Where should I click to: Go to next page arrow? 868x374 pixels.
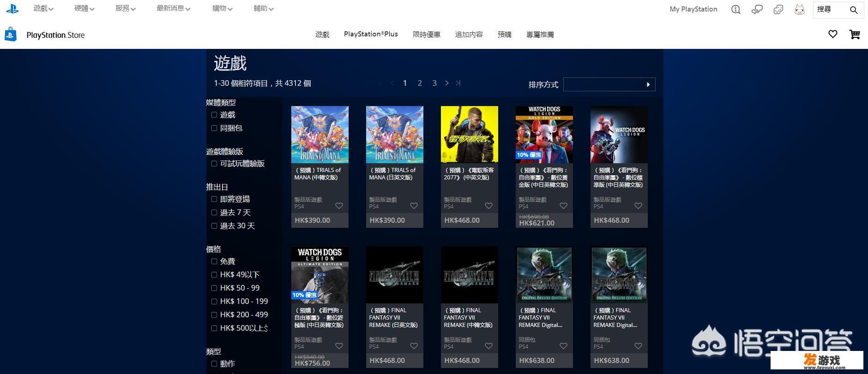446,83
